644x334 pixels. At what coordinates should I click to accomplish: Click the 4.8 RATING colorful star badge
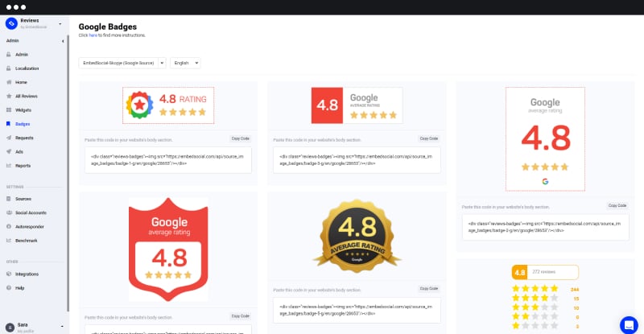click(168, 105)
